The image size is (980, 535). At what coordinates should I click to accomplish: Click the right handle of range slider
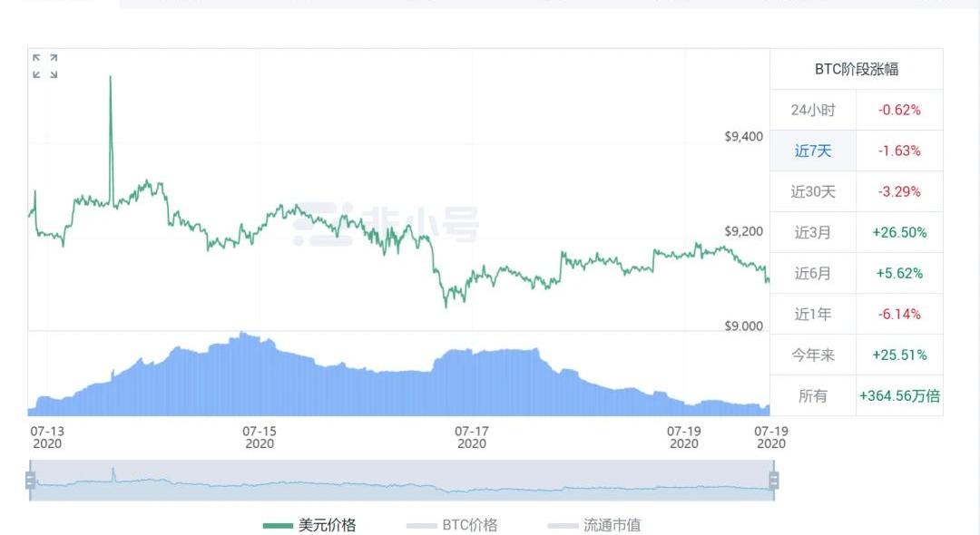click(x=774, y=481)
